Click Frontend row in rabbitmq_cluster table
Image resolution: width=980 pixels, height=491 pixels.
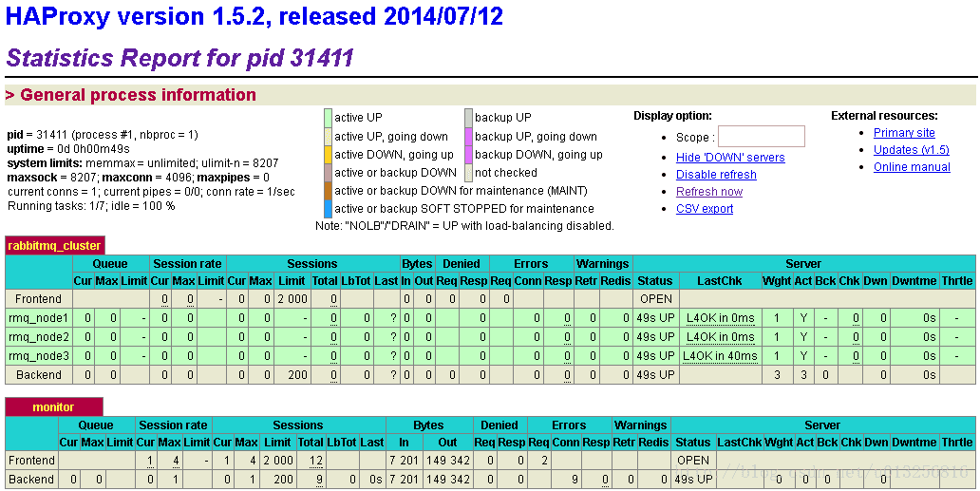[x=490, y=299]
